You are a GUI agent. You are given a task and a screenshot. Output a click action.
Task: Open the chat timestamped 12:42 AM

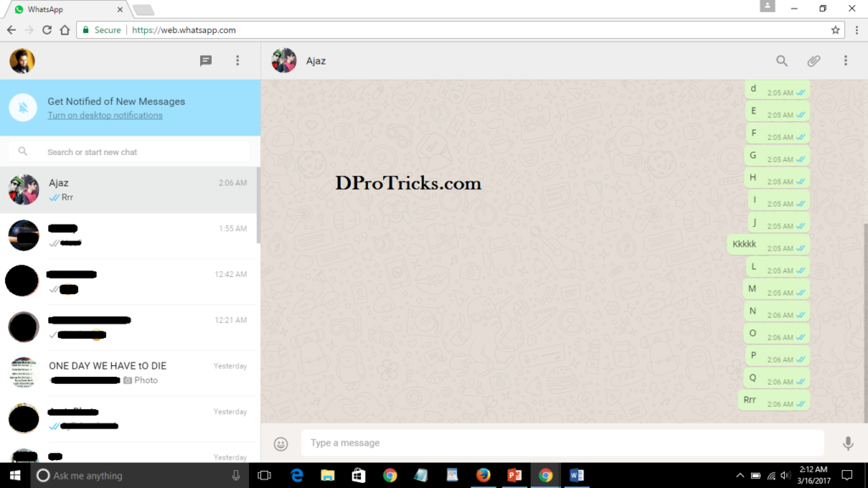coord(129,281)
